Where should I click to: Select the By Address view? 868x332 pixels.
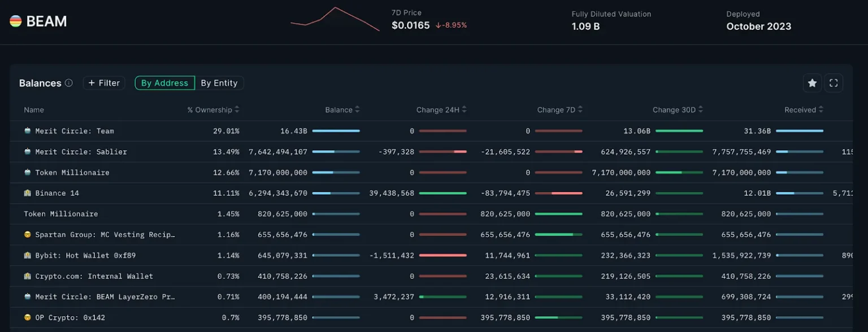(164, 82)
